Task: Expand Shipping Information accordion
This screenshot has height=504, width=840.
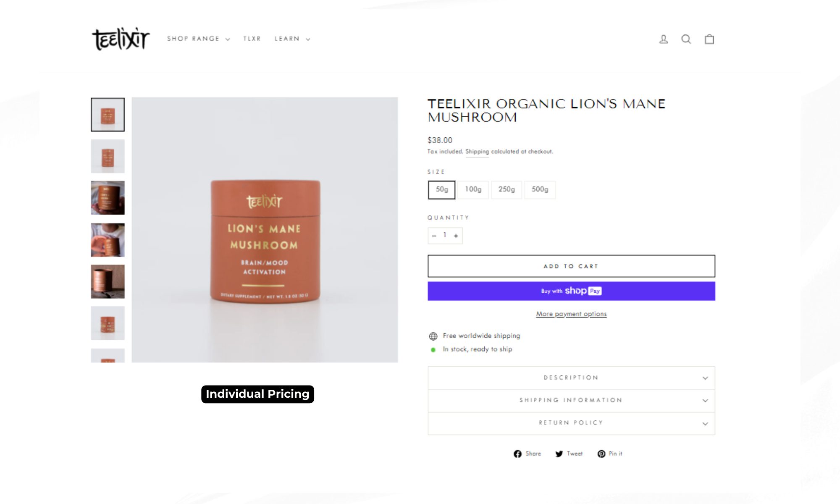Action: point(571,401)
